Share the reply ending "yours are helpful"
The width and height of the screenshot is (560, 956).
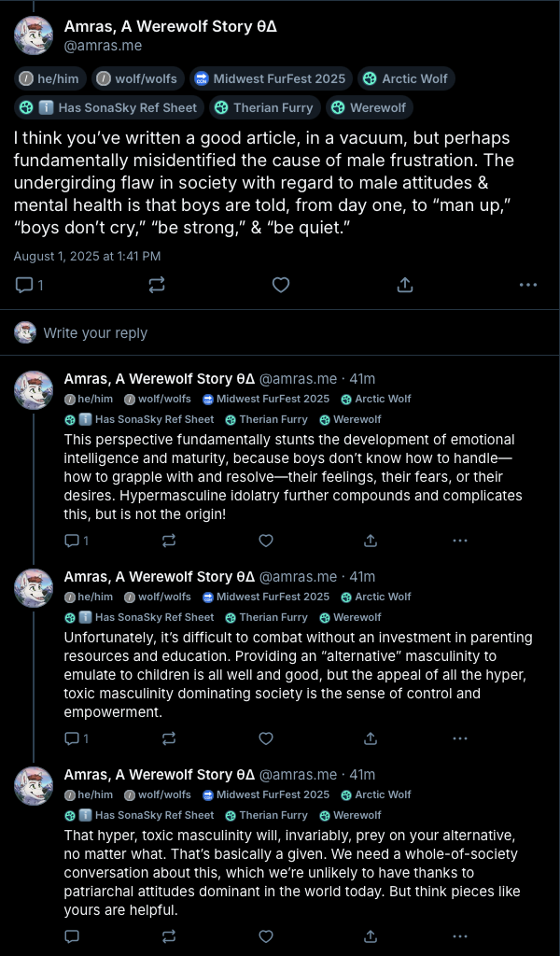[x=371, y=935]
